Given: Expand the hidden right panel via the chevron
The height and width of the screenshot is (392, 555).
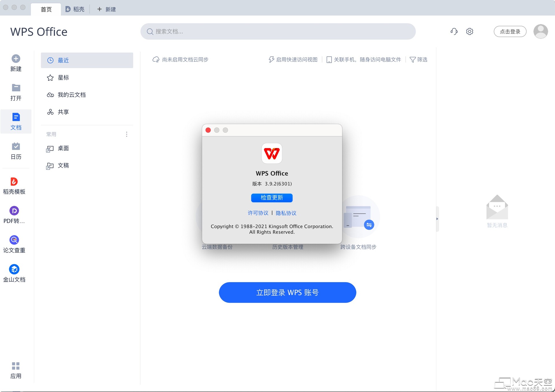Looking at the screenshot, I should point(437,219).
